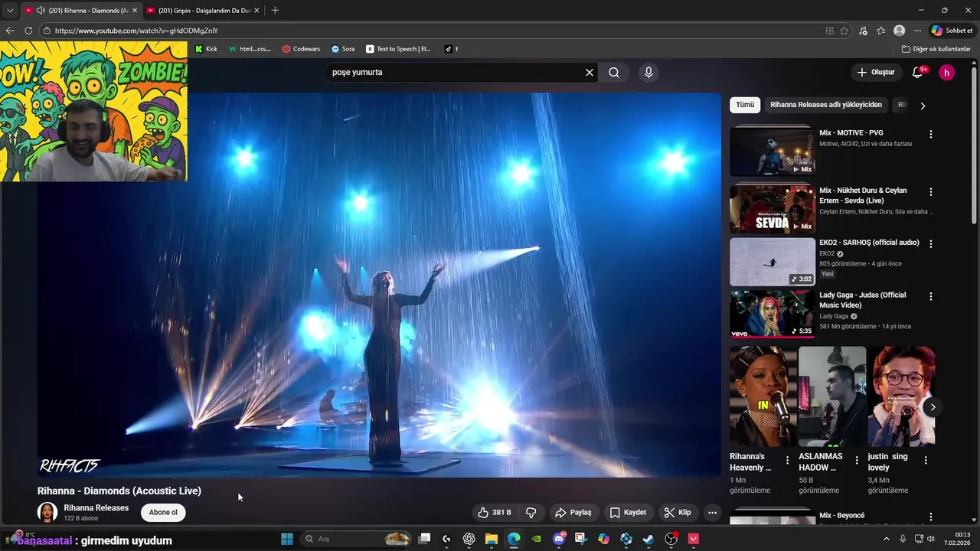This screenshot has width=980, height=551.
Task: Open Rihanna Releases channel name link
Action: pos(96,508)
